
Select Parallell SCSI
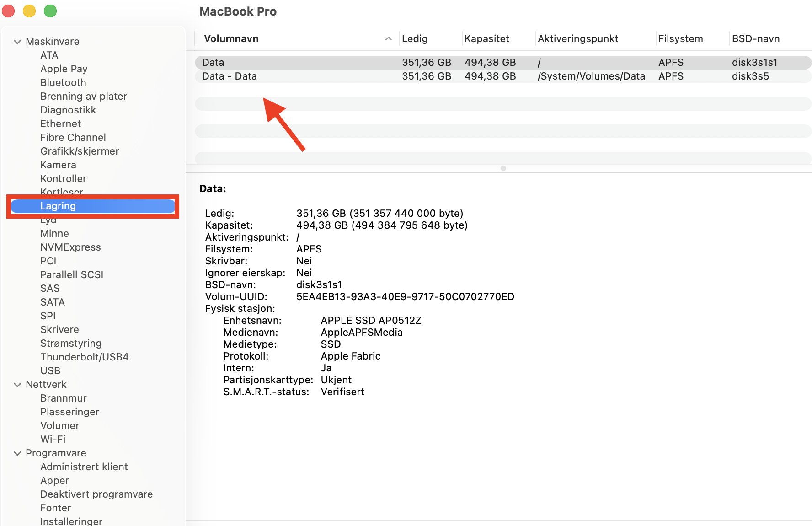pyautogui.click(x=72, y=275)
